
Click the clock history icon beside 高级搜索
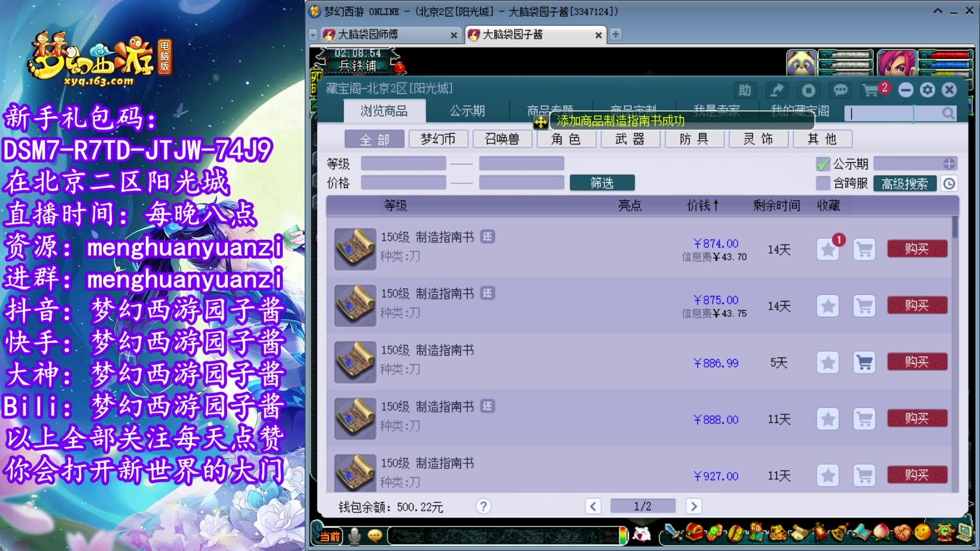[949, 184]
